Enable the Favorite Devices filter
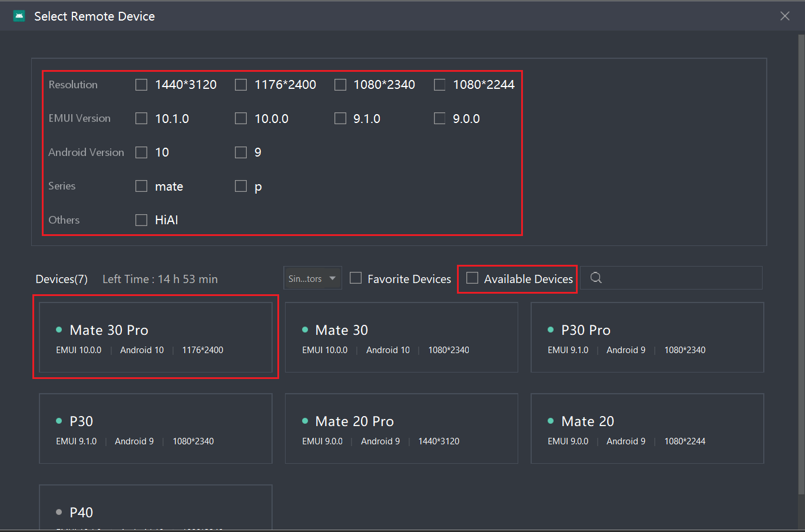Image resolution: width=805 pixels, height=532 pixels. click(x=356, y=278)
